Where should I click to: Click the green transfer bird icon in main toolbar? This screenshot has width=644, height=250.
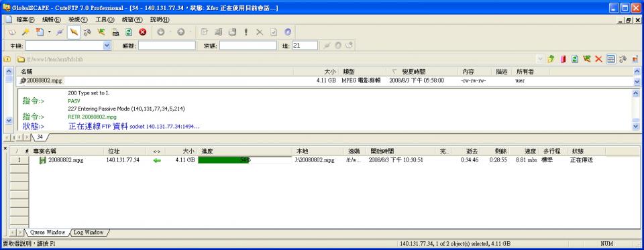tap(101, 32)
